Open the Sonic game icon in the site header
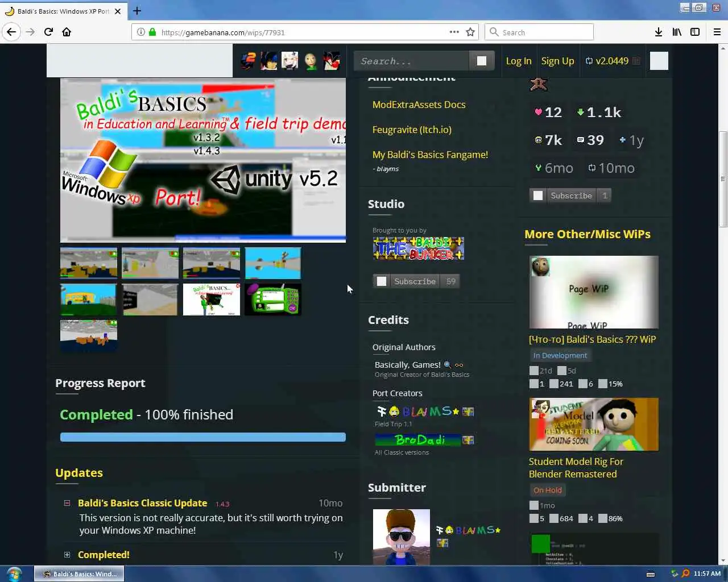The height and width of the screenshot is (582, 728). coord(249,61)
